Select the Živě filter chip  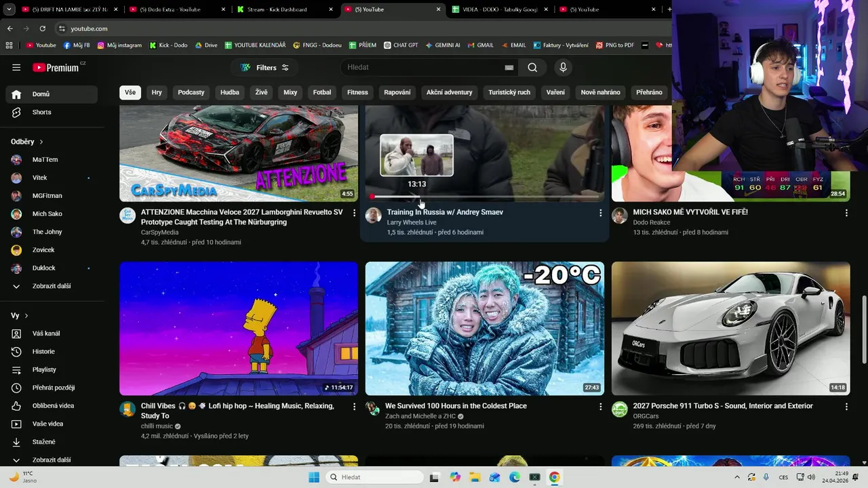tap(261, 92)
